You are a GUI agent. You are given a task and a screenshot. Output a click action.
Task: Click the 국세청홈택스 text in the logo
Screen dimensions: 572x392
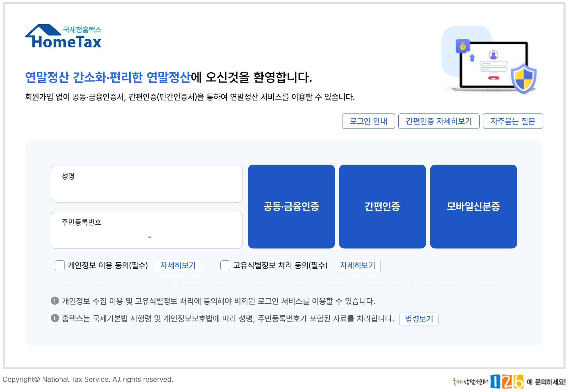pos(84,30)
